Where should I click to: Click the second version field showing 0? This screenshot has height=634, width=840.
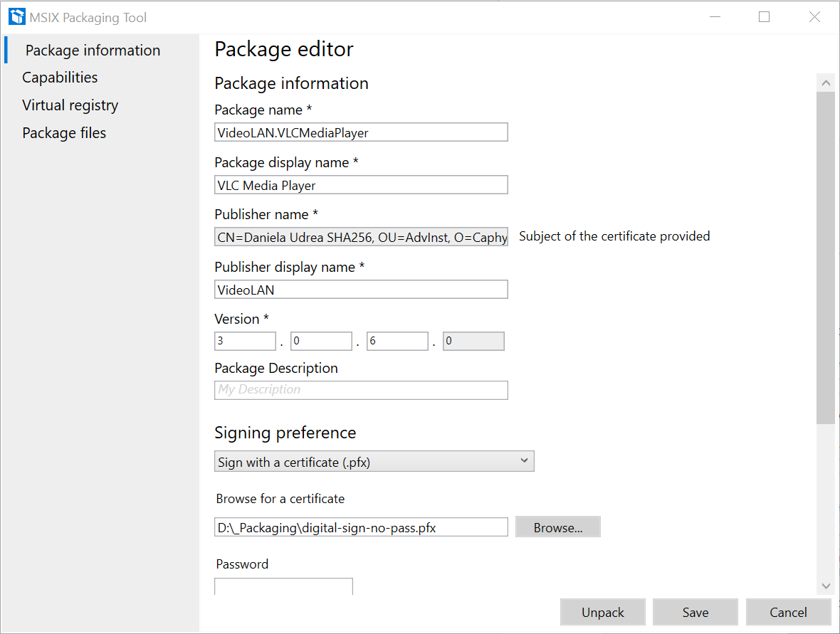pos(321,341)
